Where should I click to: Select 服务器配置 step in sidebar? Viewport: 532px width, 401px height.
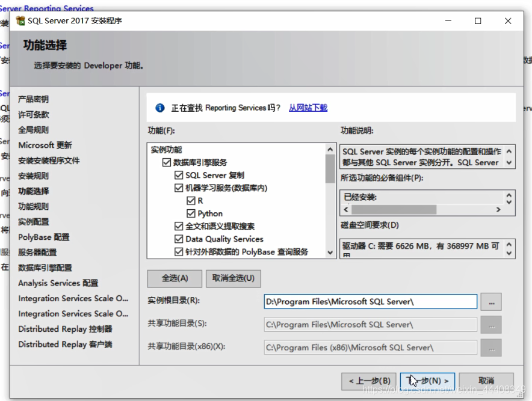[37, 253]
